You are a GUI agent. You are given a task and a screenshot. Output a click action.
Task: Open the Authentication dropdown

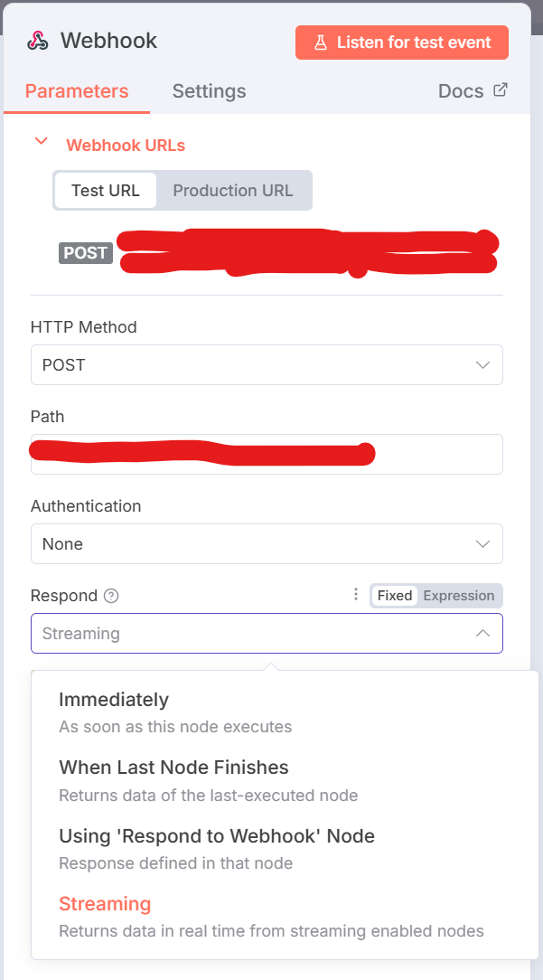click(x=267, y=544)
